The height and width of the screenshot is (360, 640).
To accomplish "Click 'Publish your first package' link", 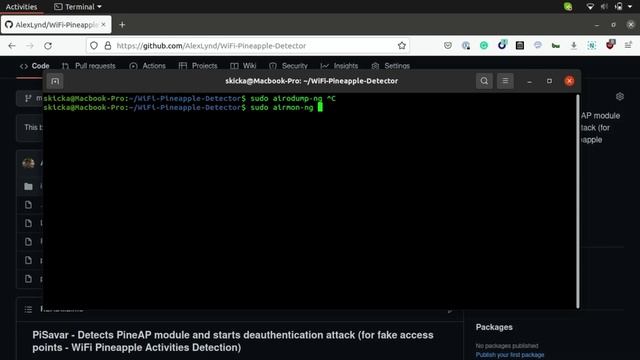I will click(510, 355).
